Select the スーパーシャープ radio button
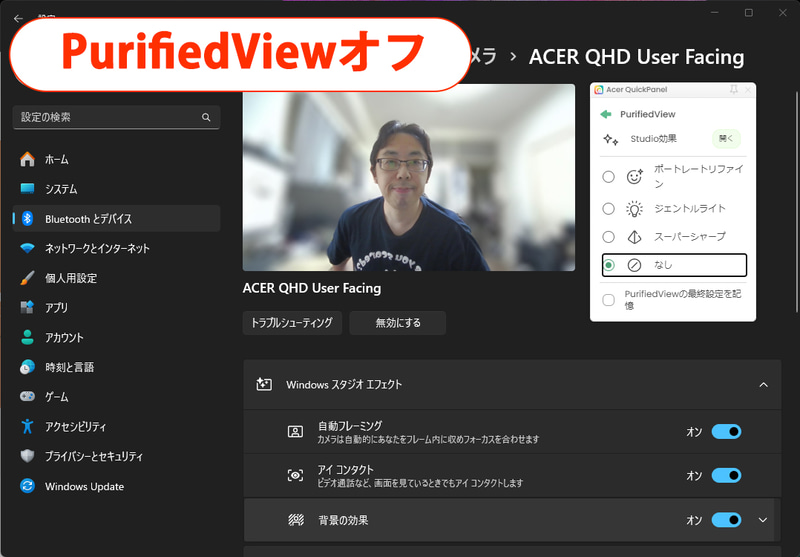800x557 pixels. click(608, 237)
